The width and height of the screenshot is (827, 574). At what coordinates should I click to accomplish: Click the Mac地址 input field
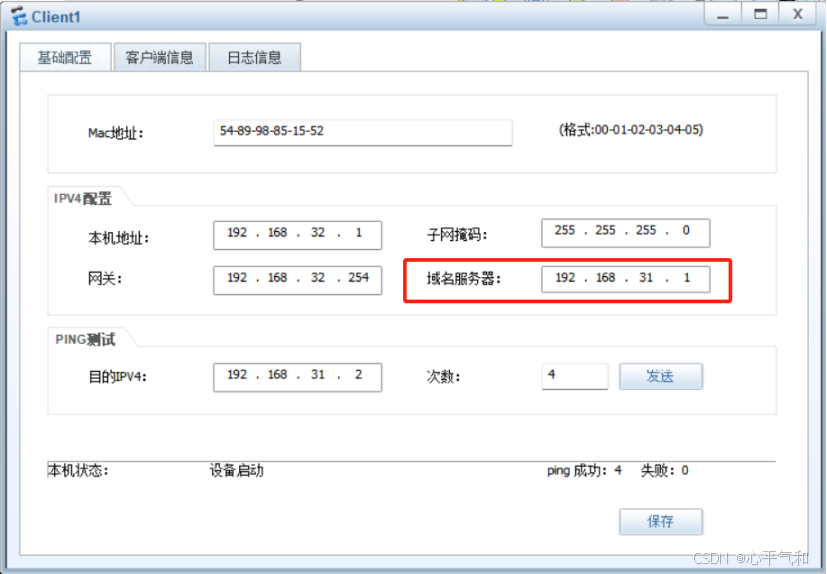click(362, 132)
